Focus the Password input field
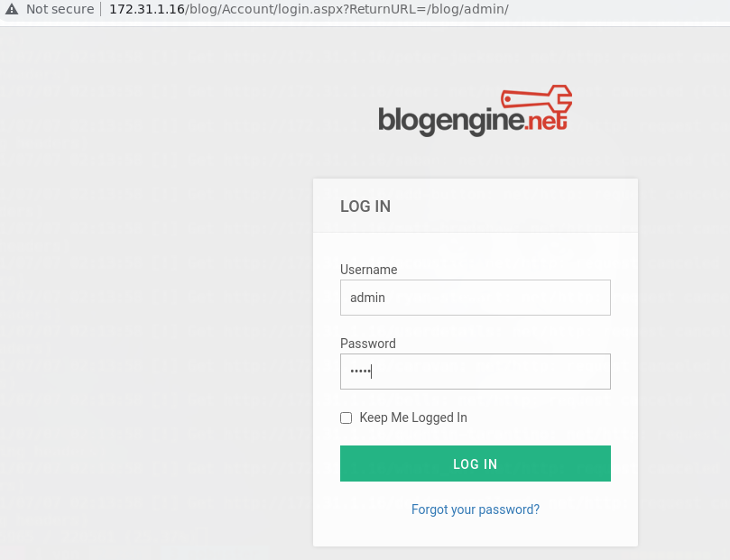The height and width of the screenshot is (560, 730). click(476, 372)
